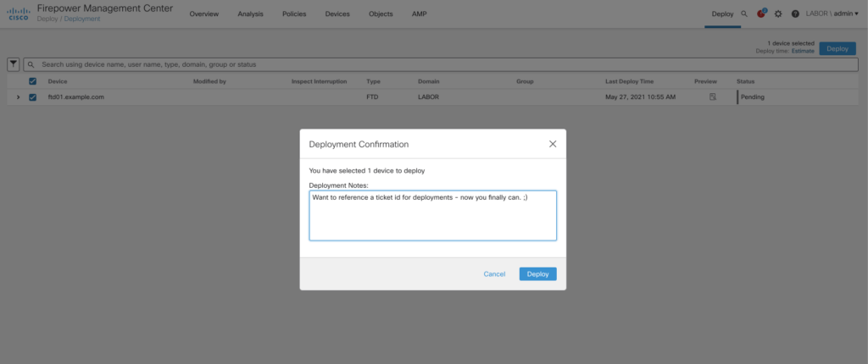Screen dimensions: 868x364
Task: Click the Firepower Management Center title
Action: (x=104, y=8)
